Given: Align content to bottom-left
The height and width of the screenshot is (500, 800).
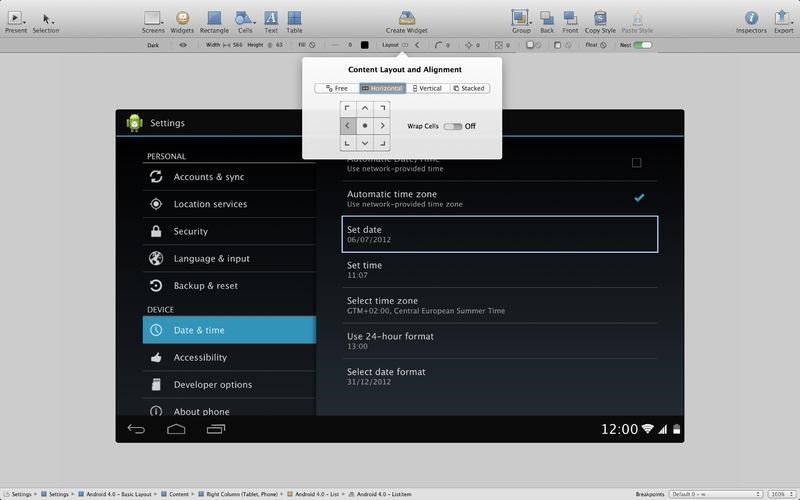Looking at the screenshot, I should tap(347, 143).
